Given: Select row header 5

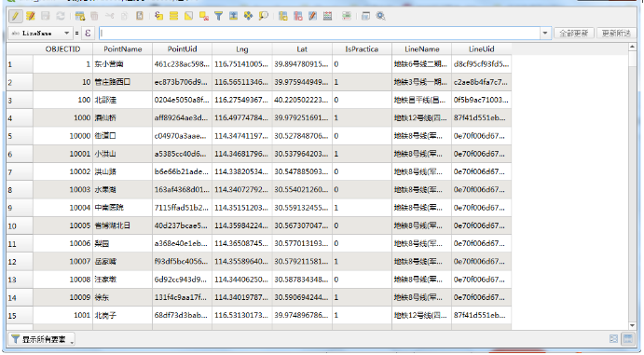Looking at the screenshot, I should click(x=20, y=136).
